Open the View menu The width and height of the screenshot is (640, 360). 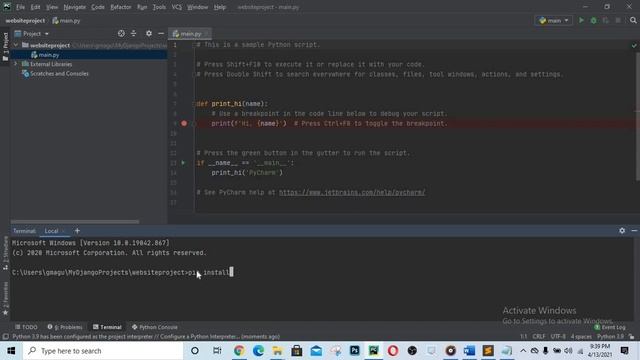pos(52,7)
